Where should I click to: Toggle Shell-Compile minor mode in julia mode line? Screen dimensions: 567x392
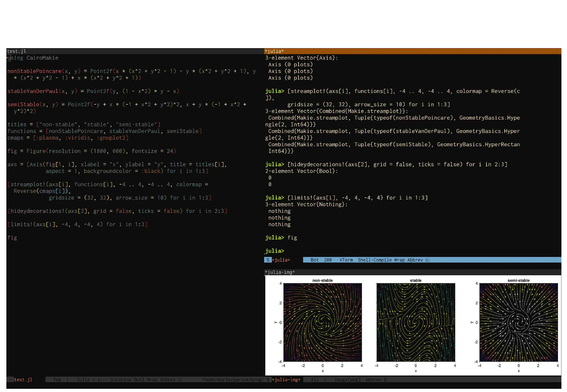point(374,260)
